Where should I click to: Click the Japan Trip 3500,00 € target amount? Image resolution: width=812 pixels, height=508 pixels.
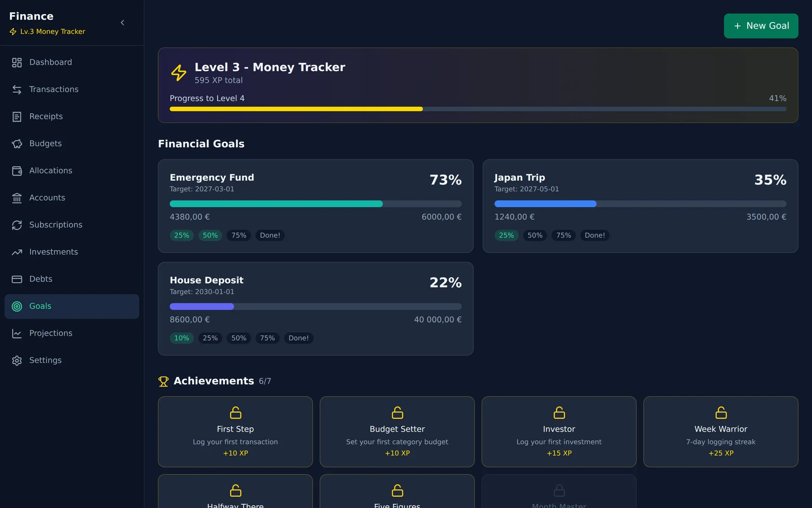click(x=766, y=217)
